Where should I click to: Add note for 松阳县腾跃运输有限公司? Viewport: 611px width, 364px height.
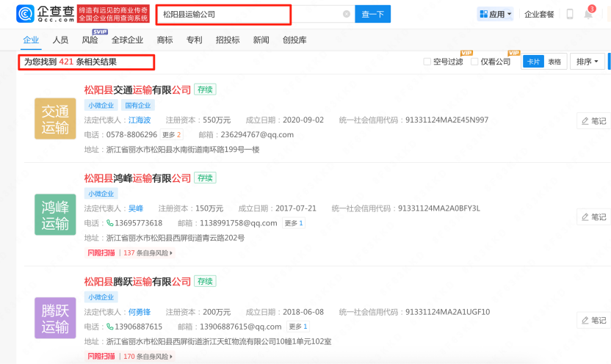point(593,321)
